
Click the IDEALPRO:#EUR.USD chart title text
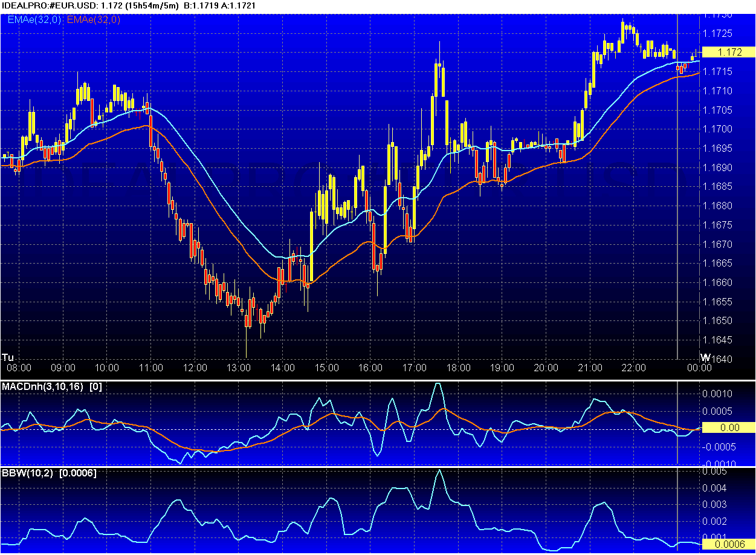(52, 5)
